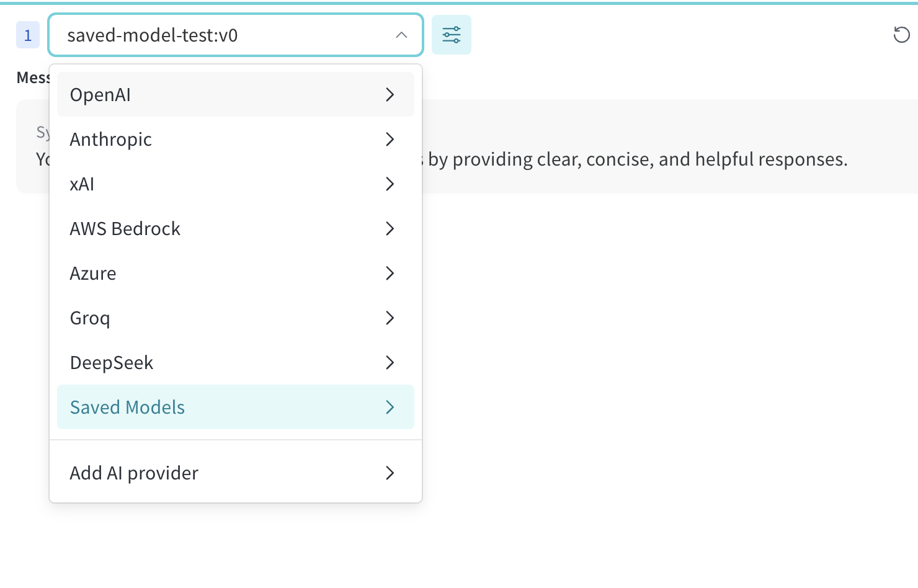Select OpenAI from the provider list

[236, 94]
